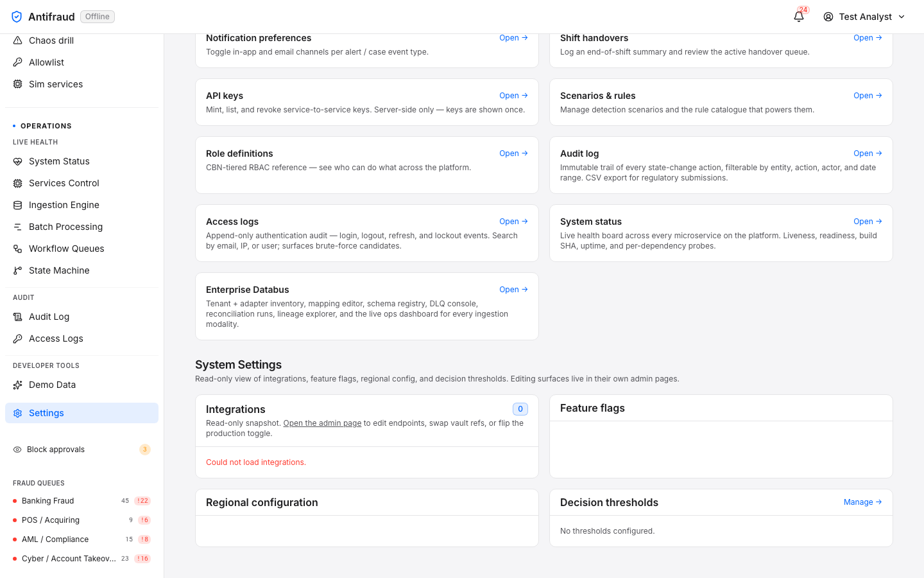Select System Status in the sidebar
This screenshot has height=578, width=924.
coord(81,161)
